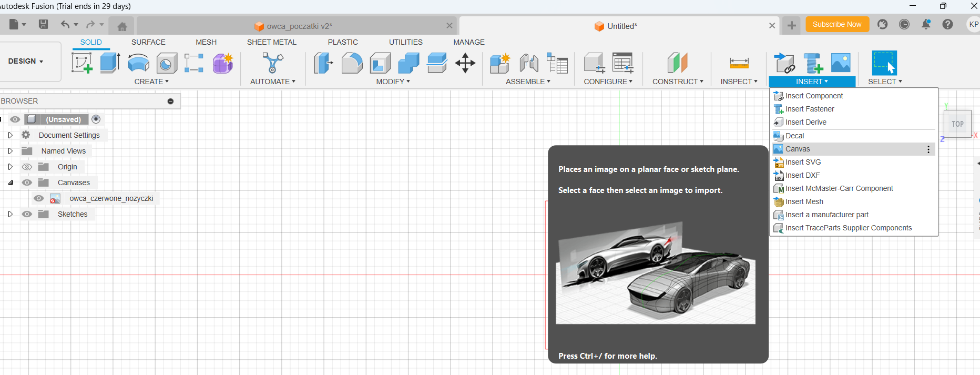Select the Fillet tool
Image resolution: width=980 pixels, height=375 pixels.
pos(352,63)
